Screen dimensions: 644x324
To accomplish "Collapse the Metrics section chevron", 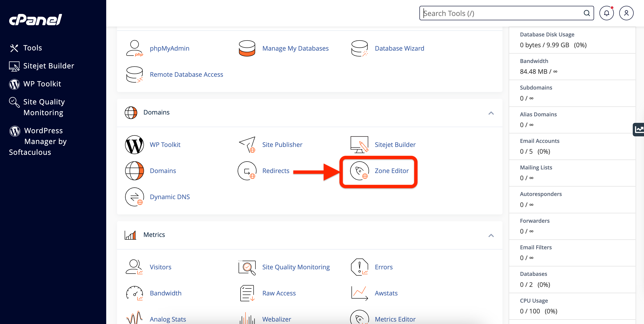I will (491, 236).
